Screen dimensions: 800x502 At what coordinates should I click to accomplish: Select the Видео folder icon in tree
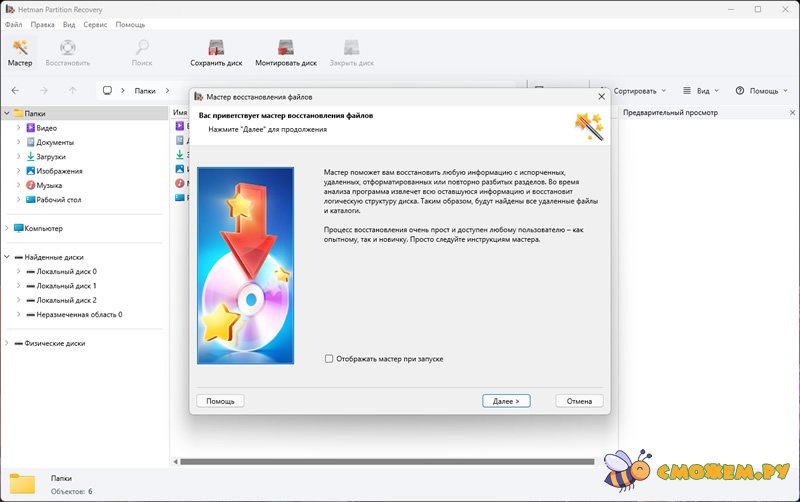click(30, 128)
